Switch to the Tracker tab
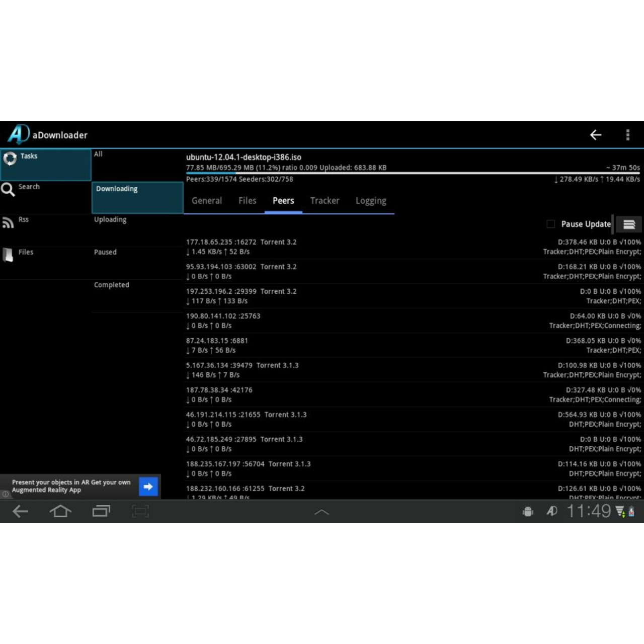The height and width of the screenshot is (644, 644). coord(325,201)
